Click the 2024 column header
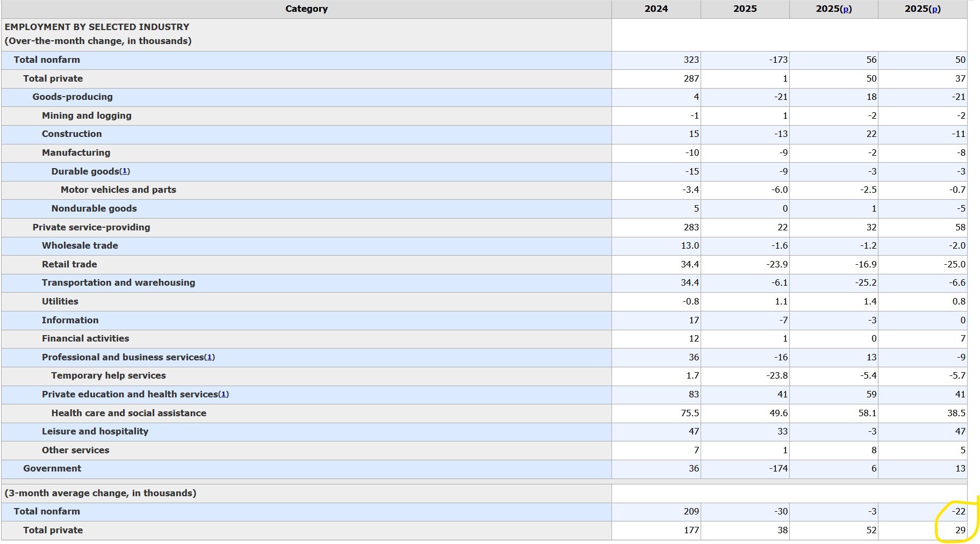The height and width of the screenshot is (544, 980). pyautogui.click(x=656, y=9)
